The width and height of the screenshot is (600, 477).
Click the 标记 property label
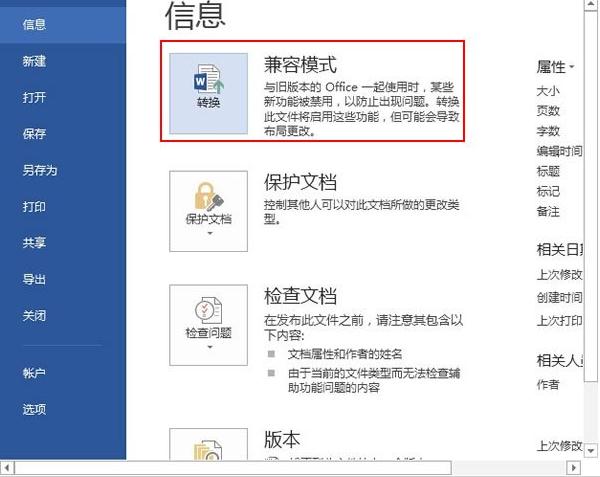point(548,191)
